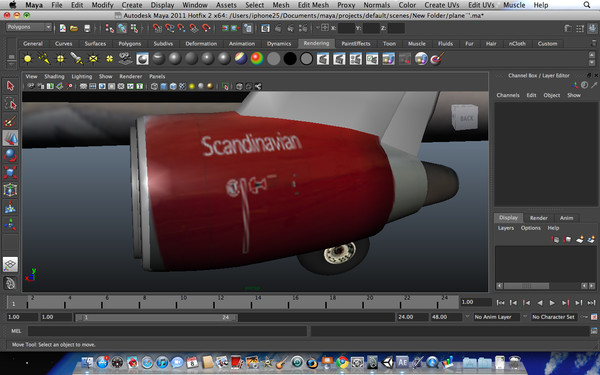Screen dimensions: 600x375
Task: Toggle use all lights yellow bulb
Action: click(191, 86)
